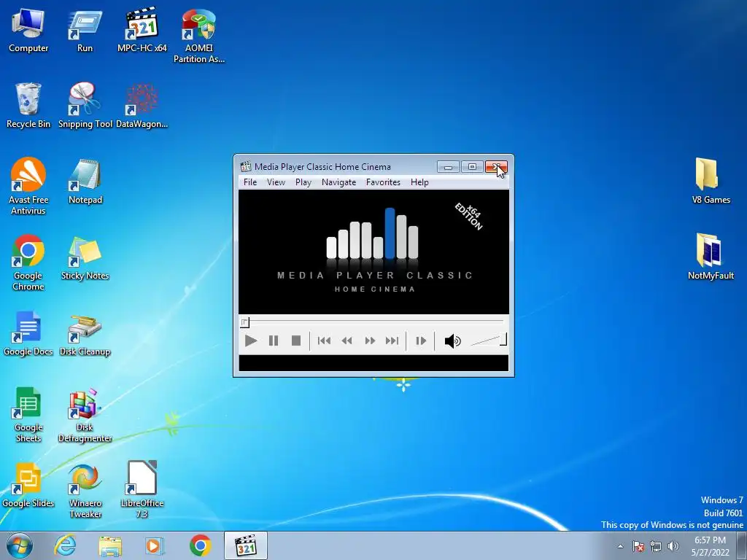Viewport: 747px width, 560px height.
Task: Select the Run shortcut on desktop
Action: pyautogui.click(x=85, y=31)
